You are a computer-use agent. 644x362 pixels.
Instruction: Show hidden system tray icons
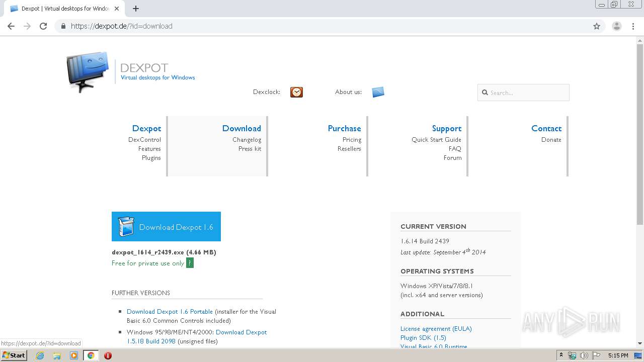tap(561, 355)
